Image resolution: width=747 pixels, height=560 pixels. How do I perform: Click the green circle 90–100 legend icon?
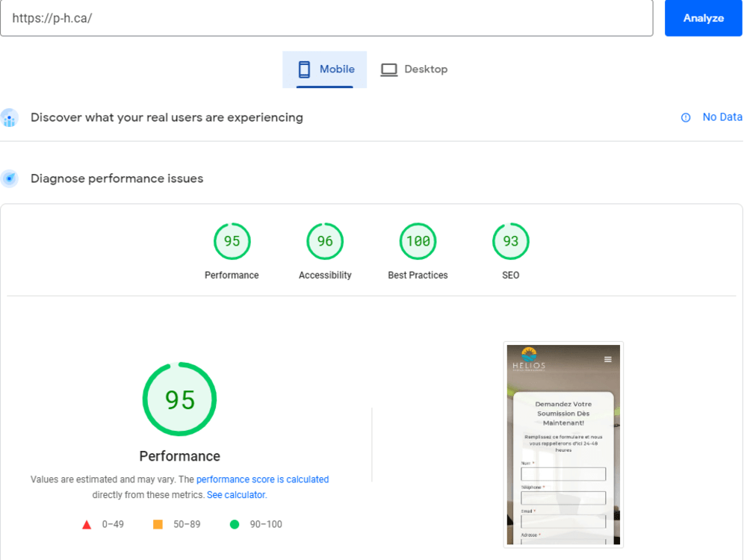235,524
